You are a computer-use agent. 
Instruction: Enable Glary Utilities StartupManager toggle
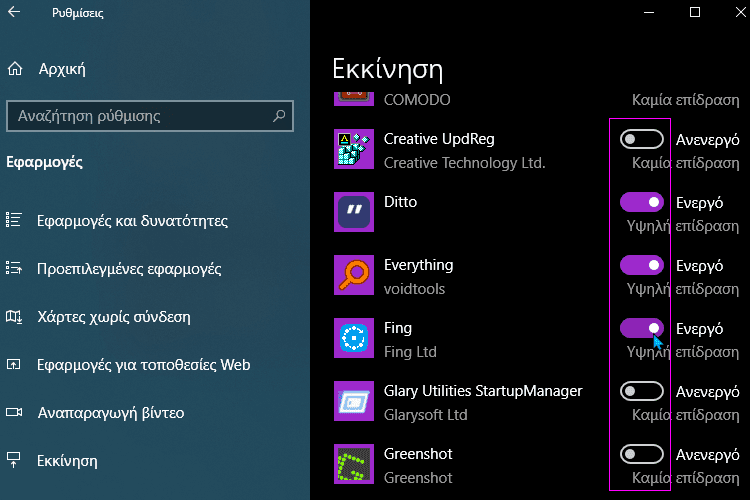[641, 391]
